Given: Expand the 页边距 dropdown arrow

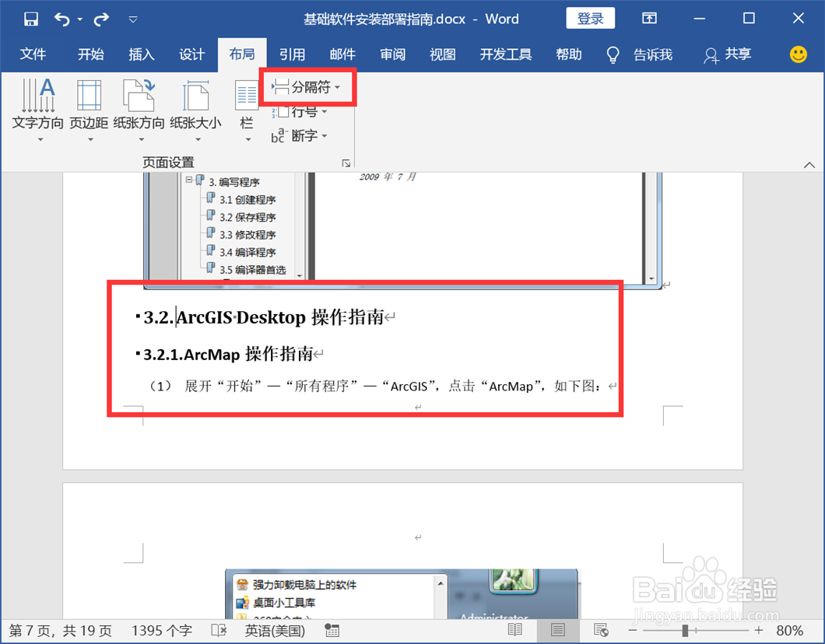Looking at the screenshot, I should click(90, 140).
